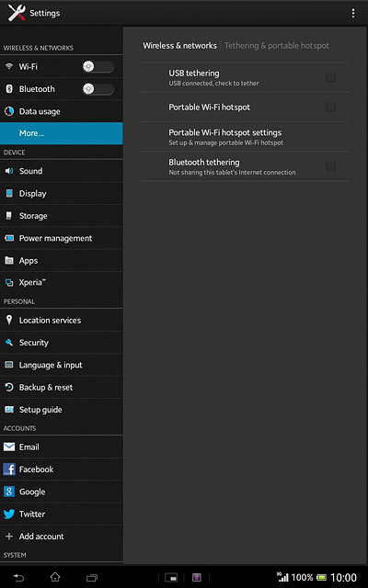Open Data usage settings
Image resolution: width=368 pixels, height=588 pixels.
point(62,111)
